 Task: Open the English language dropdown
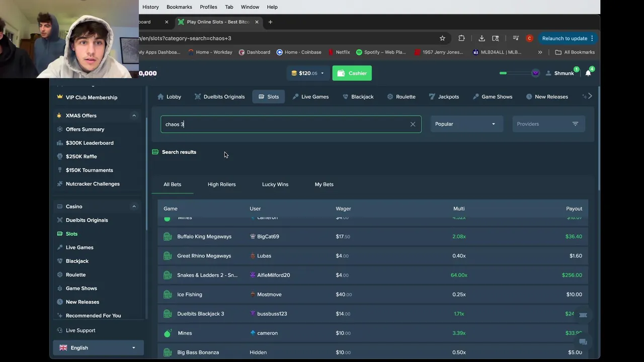click(x=98, y=347)
